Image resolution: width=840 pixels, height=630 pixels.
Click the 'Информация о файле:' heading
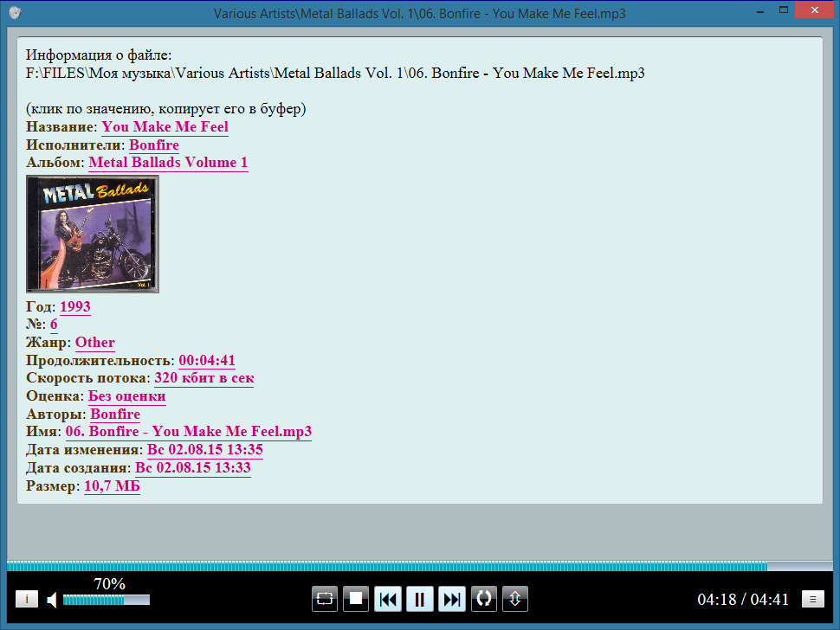pyautogui.click(x=99, y=55)
